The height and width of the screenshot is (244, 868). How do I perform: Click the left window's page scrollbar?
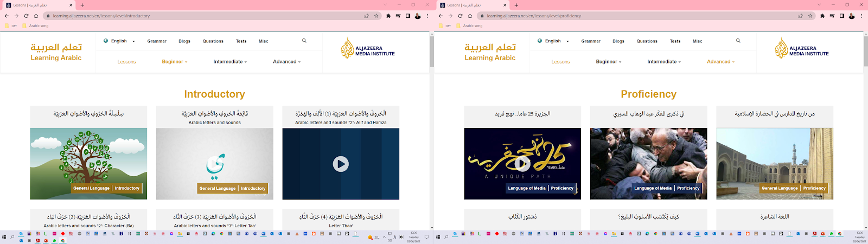click(x=432, y=52)
